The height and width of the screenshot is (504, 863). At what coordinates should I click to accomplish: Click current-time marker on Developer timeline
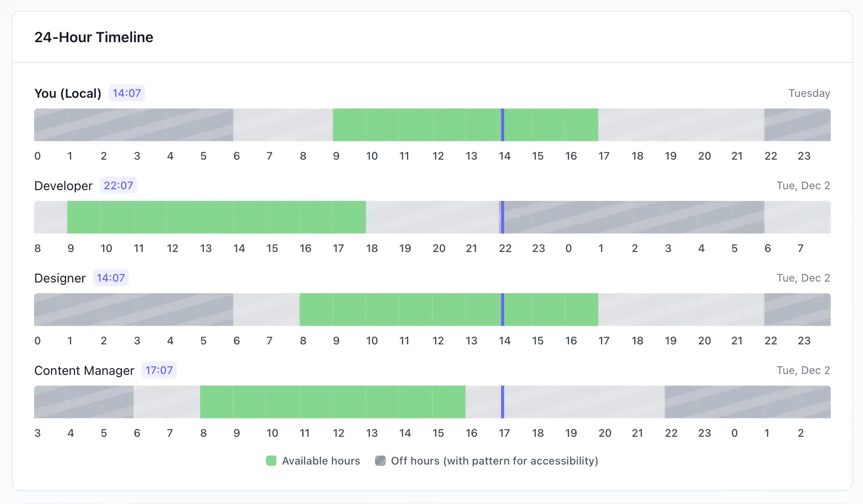click(x=502, y=217)
